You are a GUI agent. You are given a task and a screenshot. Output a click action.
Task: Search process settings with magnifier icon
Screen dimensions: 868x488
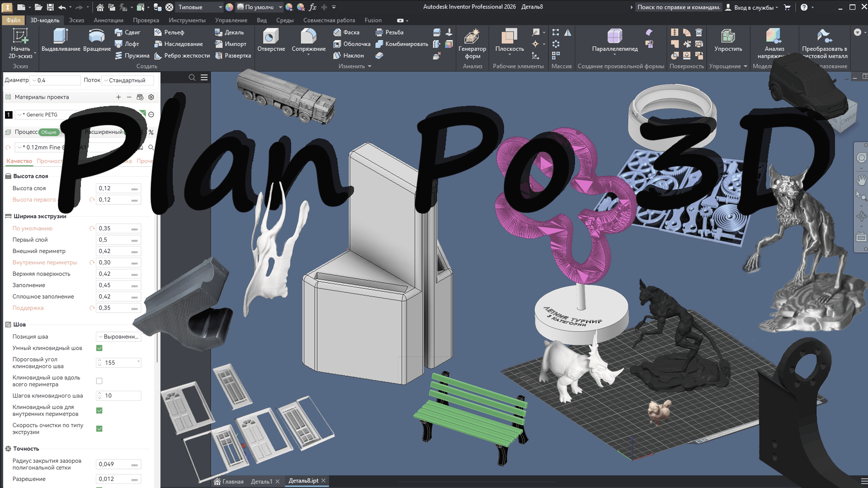[x=151, y=147]
